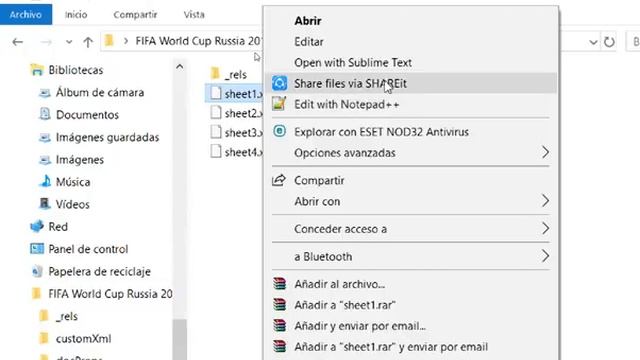Click the Documentos library icon
This screenshot has width=640, height=360.
(x=44, y=114)
